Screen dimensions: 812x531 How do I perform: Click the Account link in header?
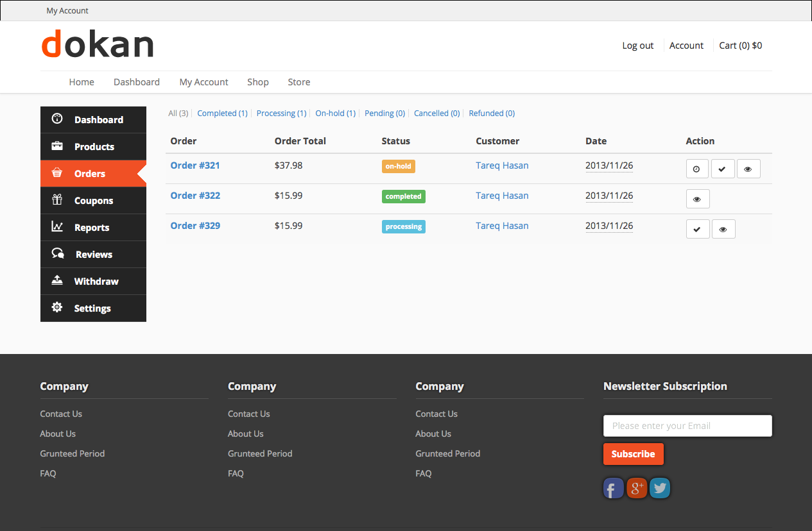[x=686, y=46]
